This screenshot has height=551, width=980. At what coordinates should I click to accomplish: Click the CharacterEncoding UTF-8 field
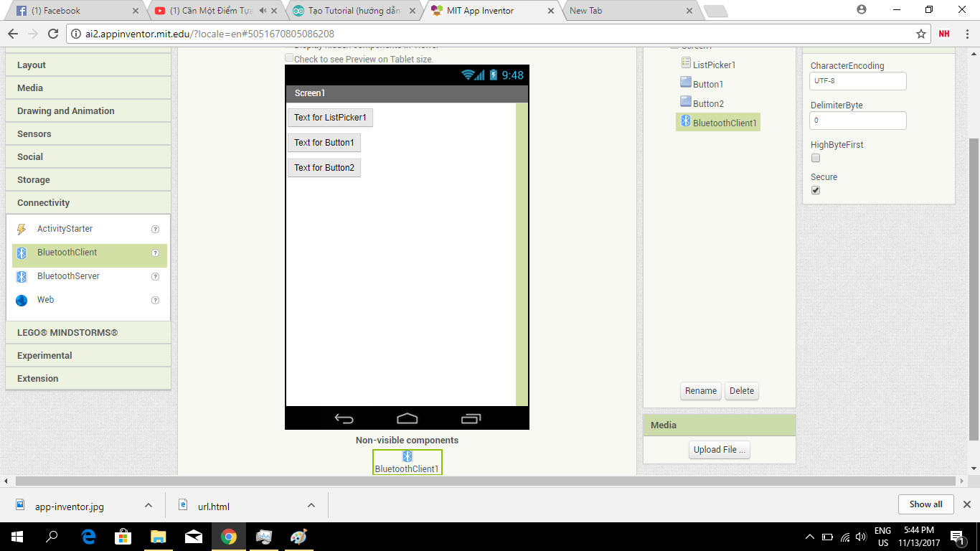point(858,81)
